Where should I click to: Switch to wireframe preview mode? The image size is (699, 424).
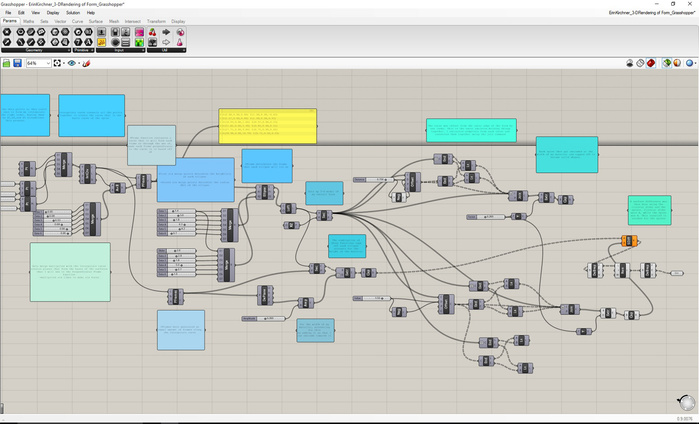pos(641,63)
